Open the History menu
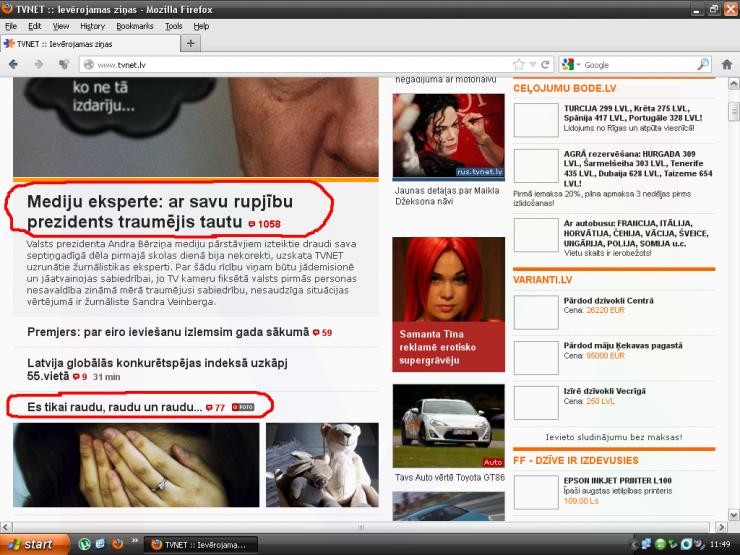The height and width of the screenshot is (555, 740). (92, 25)
